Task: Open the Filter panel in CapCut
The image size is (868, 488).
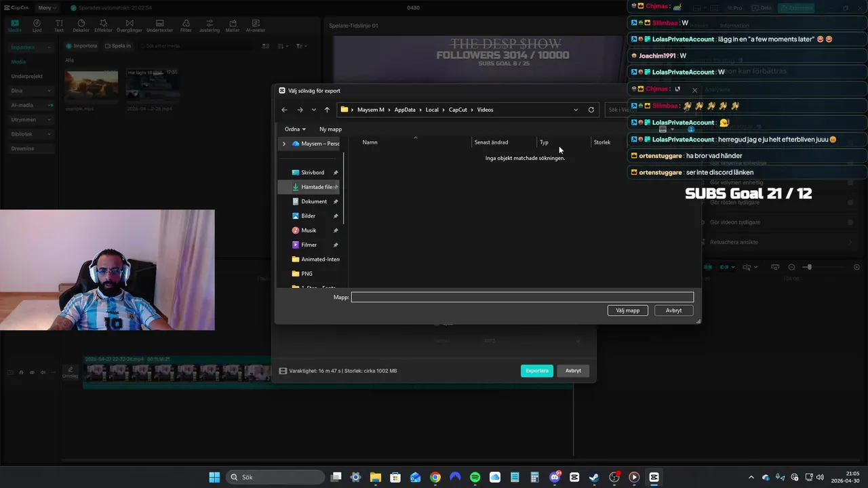Action: point(186,26)
